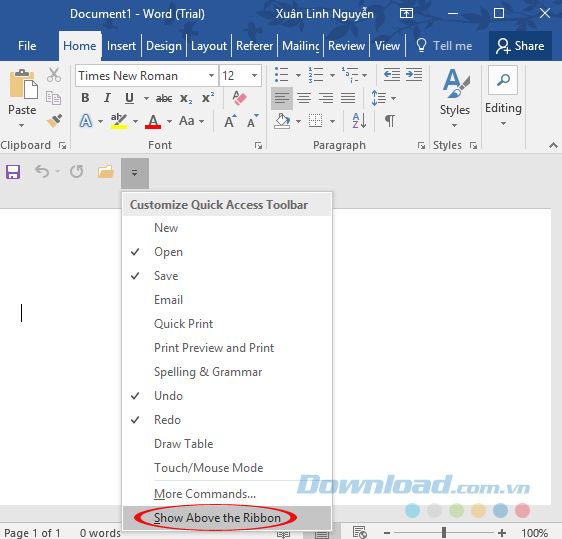
Task: Apply strikethrough formatting
Action: (164, 98)
